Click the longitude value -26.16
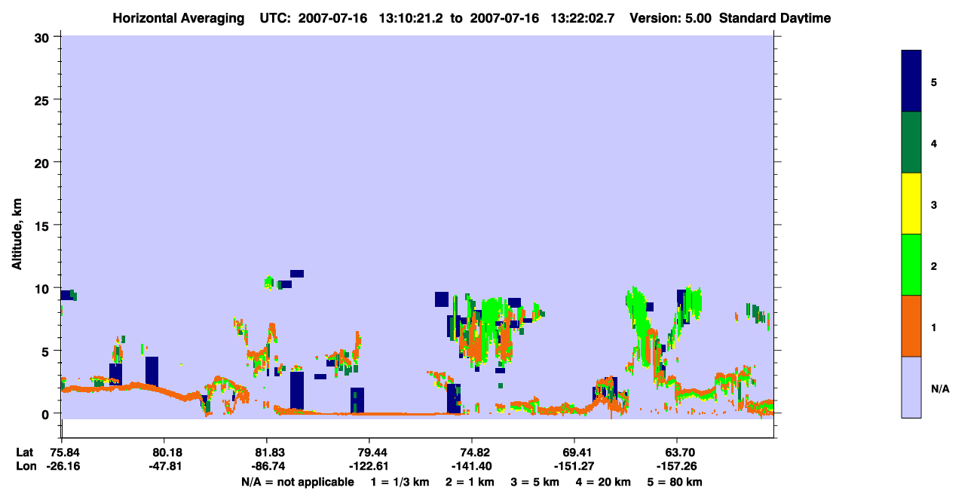The width and height of the screenshot is (980, 503). (x=63, y=466)
